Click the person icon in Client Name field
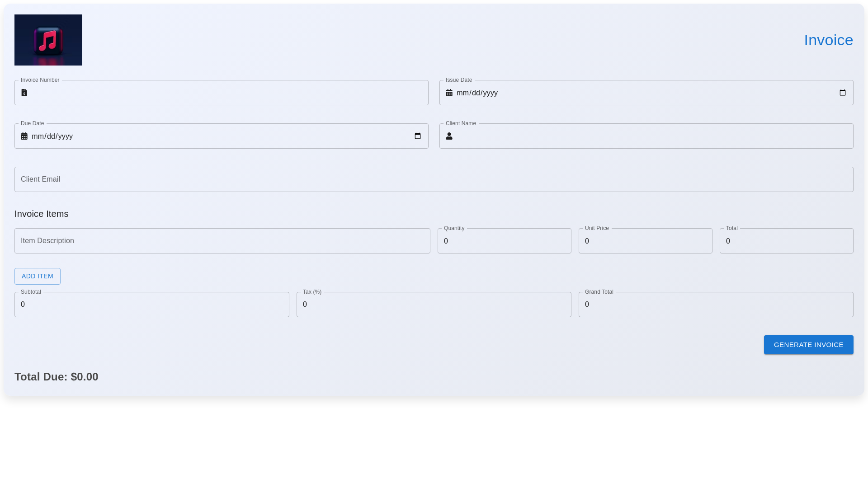 pos(449,136)
